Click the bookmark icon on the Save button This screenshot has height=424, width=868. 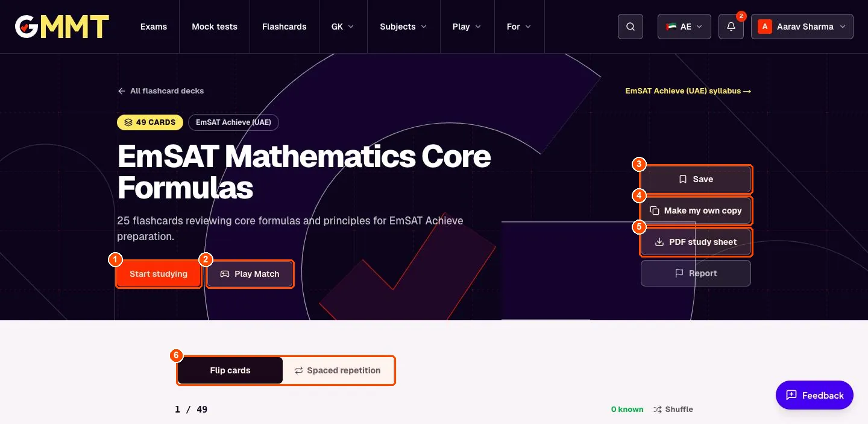tap(683, 179)
